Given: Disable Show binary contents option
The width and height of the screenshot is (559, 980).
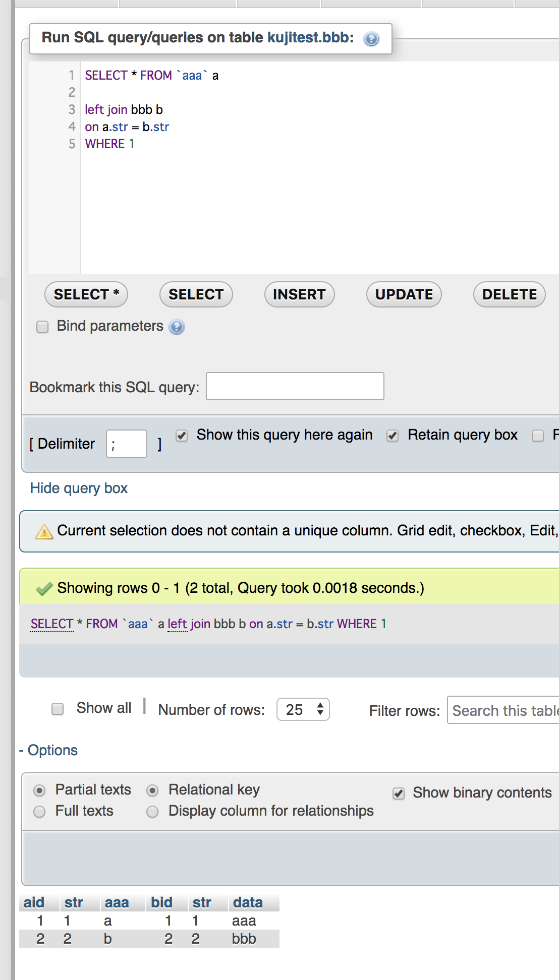Looking at the screenshot, I should [x=399, y=793].
